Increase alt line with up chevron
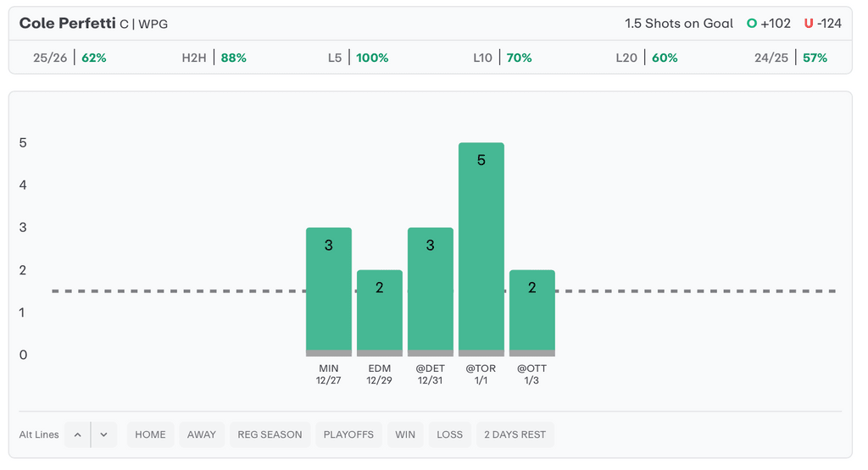 [77, 434]
